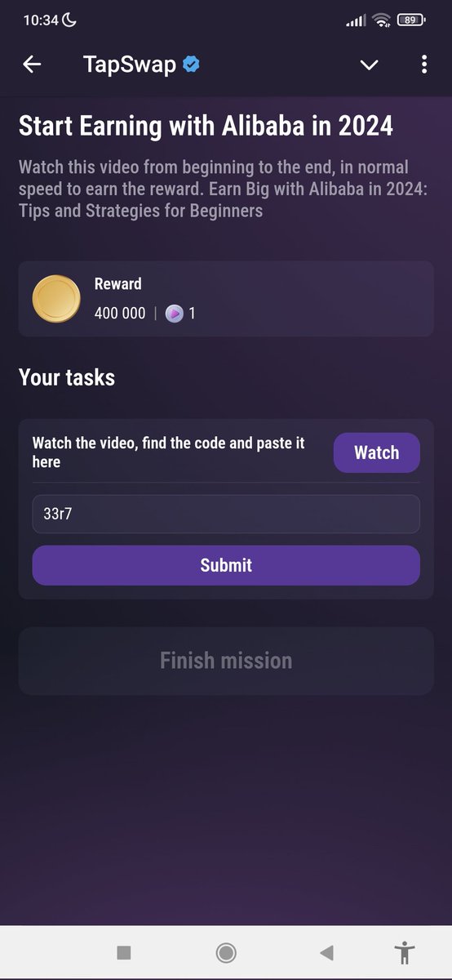This screenshot has width=452, height=980.
Task: Tap the Android back triangle button
Action: point(326,952)
